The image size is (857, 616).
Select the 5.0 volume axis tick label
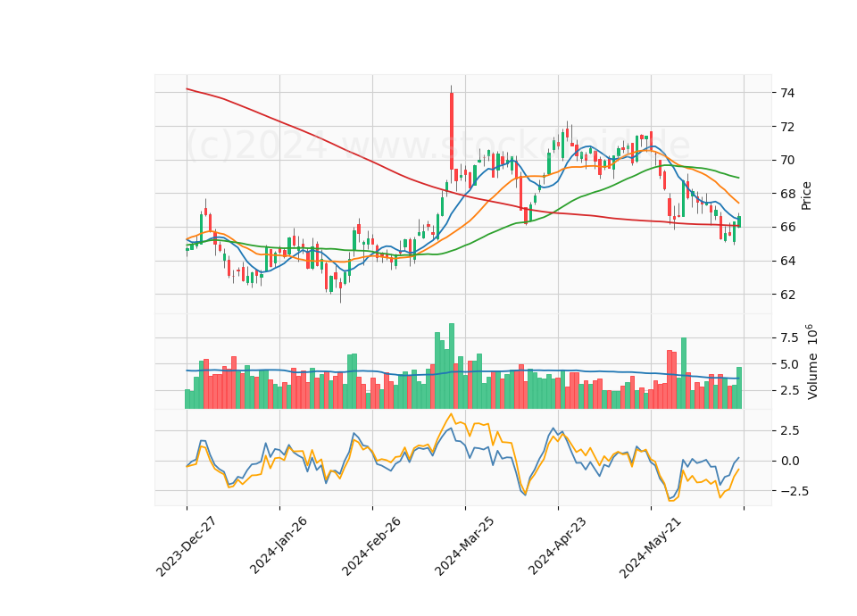pos(788,364)
